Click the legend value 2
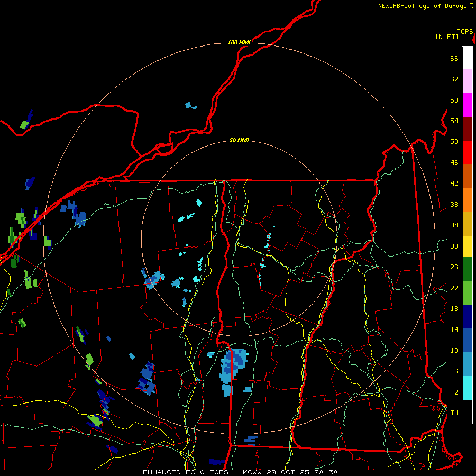 click(456, 392)
